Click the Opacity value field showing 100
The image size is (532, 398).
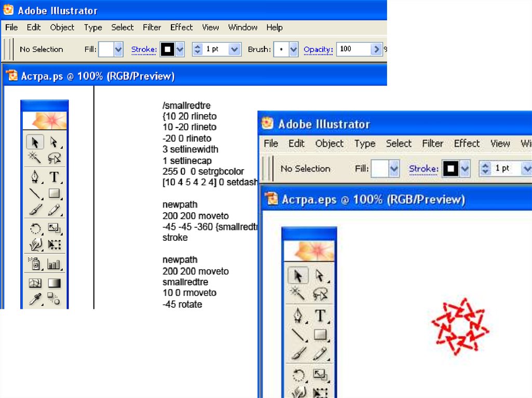click(x=353, y=49)
